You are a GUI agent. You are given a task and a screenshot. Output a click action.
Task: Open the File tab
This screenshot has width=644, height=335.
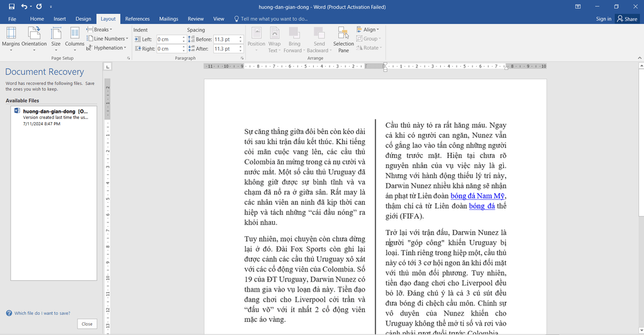(x=13, y=19)
